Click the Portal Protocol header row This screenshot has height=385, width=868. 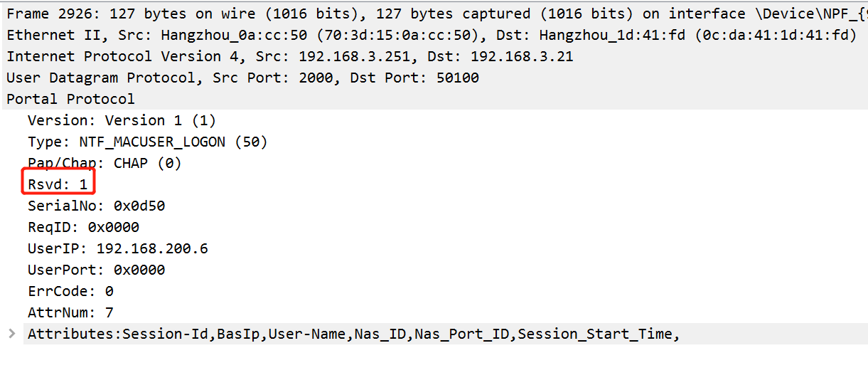[70, 99]
